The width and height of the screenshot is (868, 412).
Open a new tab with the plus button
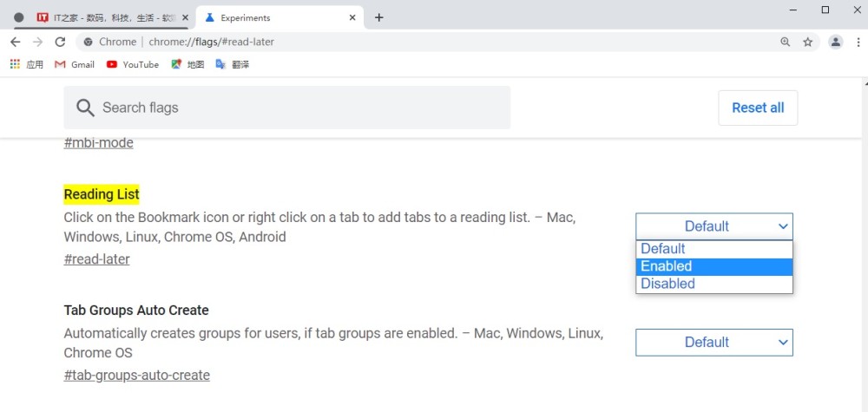pyautogui.click(x=379, y=17)
